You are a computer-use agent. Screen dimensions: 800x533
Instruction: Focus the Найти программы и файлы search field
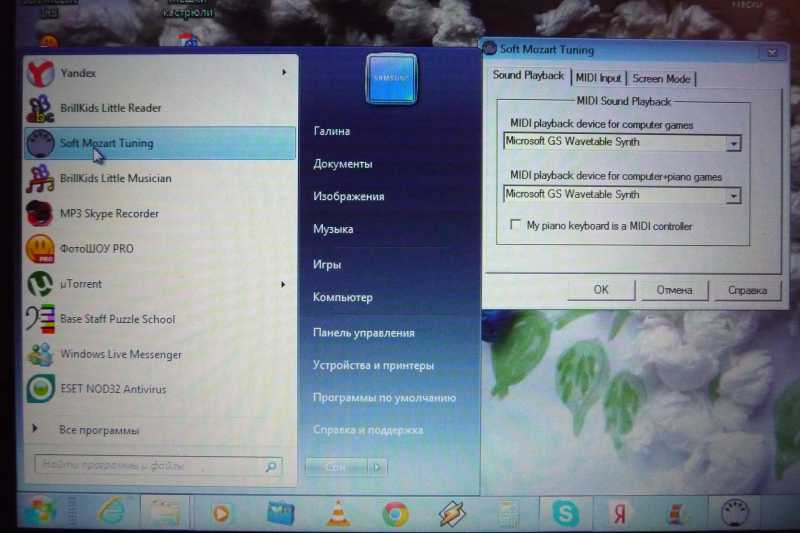(158, 466)
